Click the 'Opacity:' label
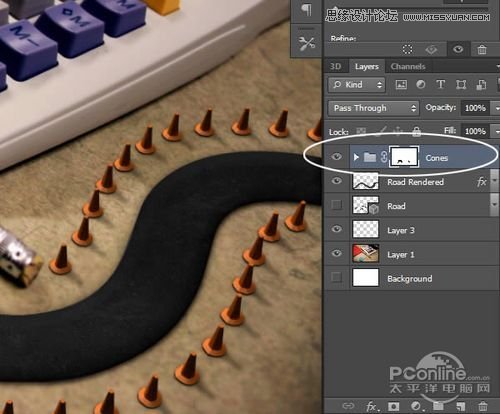The width and height of the screenshot is (500, 414). point(440,108)
